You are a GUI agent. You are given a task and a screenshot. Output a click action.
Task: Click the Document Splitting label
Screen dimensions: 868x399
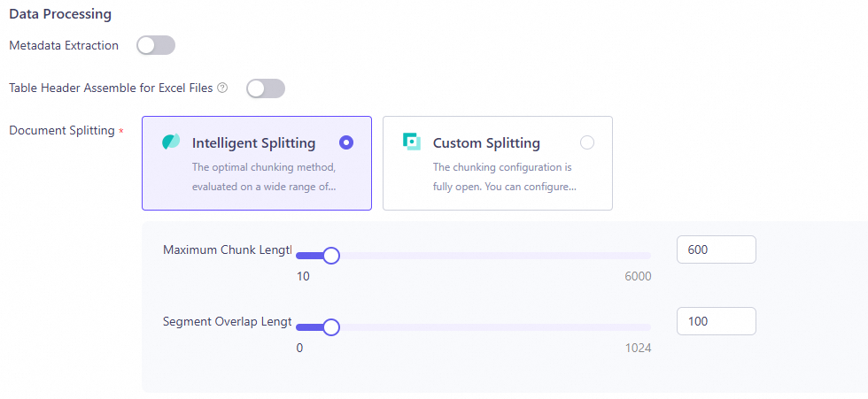(x=62, y=131)
